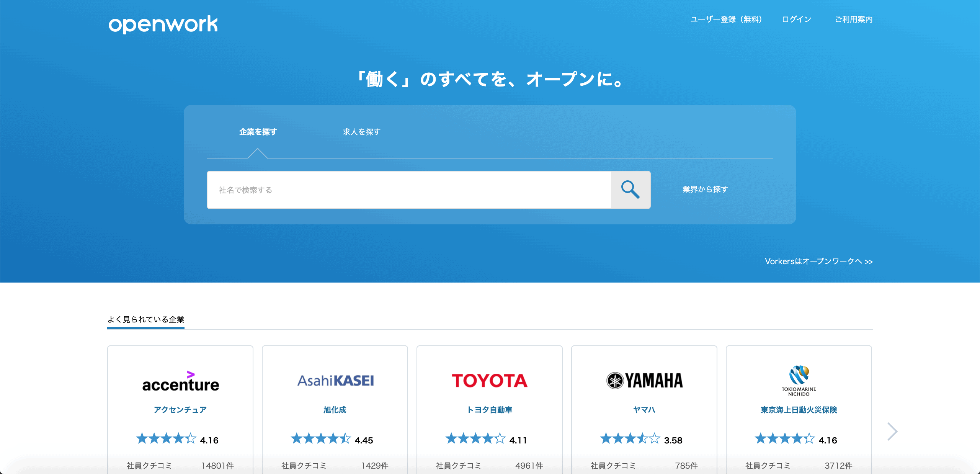
Task: Open ヤマハ company link
Action: click(644, 410)
